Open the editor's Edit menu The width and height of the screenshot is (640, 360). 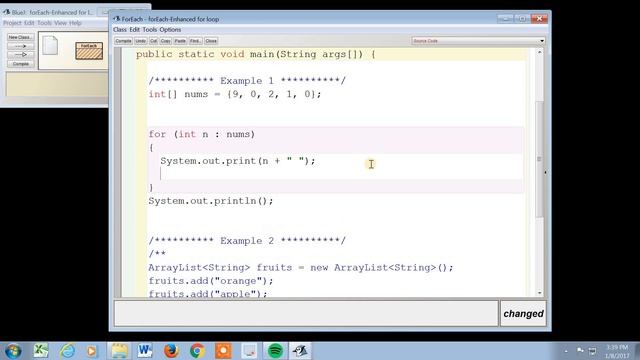(x=135, y=30)
